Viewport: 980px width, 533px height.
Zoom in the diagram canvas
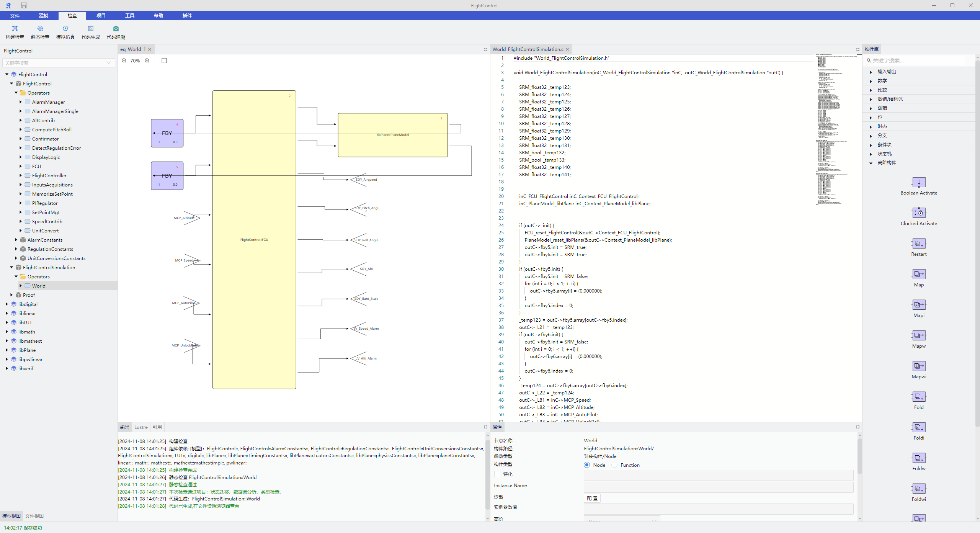click(147, 60)
